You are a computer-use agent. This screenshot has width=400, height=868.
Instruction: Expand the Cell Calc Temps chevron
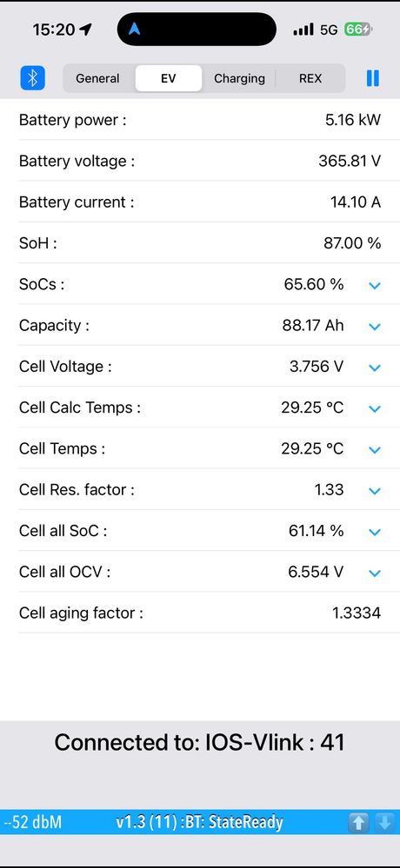pos(375,408)
